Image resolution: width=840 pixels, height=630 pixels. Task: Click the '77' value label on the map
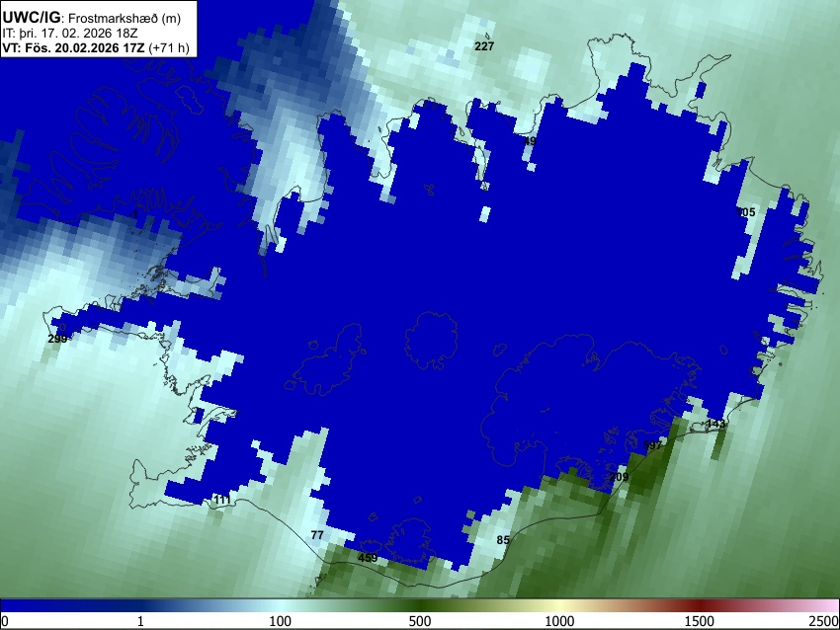click(317, 535)
